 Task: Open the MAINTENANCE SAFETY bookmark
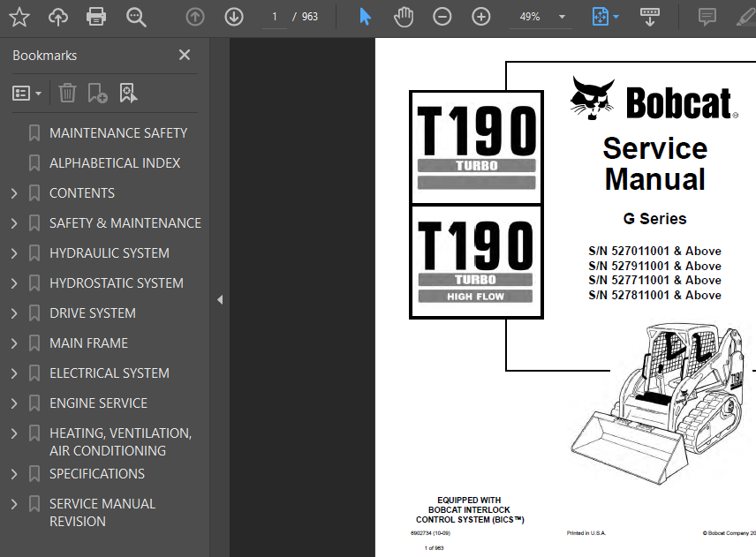click(x=118, y=133)
